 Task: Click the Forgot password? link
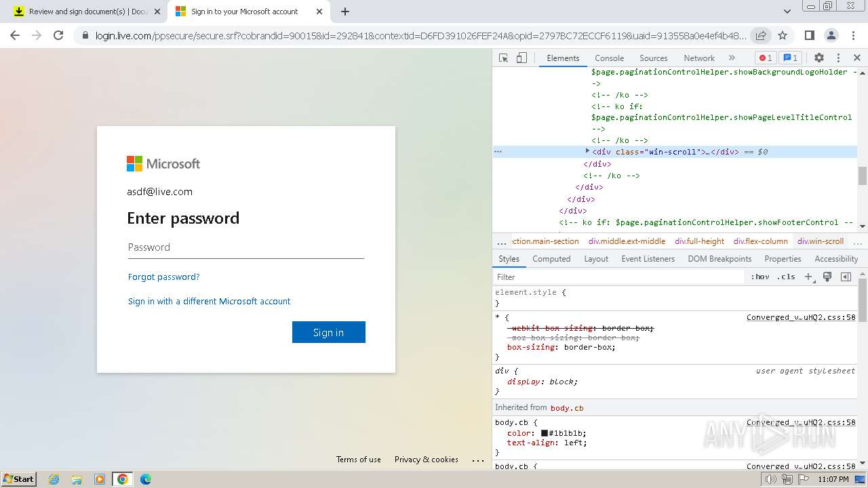click(x=164, y=277)
